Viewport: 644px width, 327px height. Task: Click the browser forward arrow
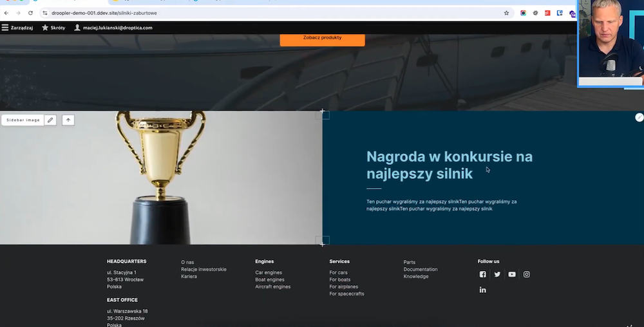pyautogui.click(x=18, y=13)
